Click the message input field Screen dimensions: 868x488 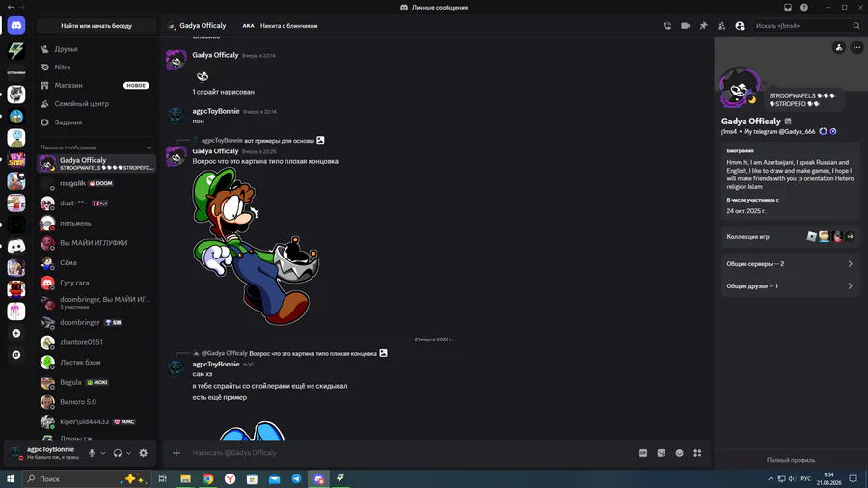point(410,453)
